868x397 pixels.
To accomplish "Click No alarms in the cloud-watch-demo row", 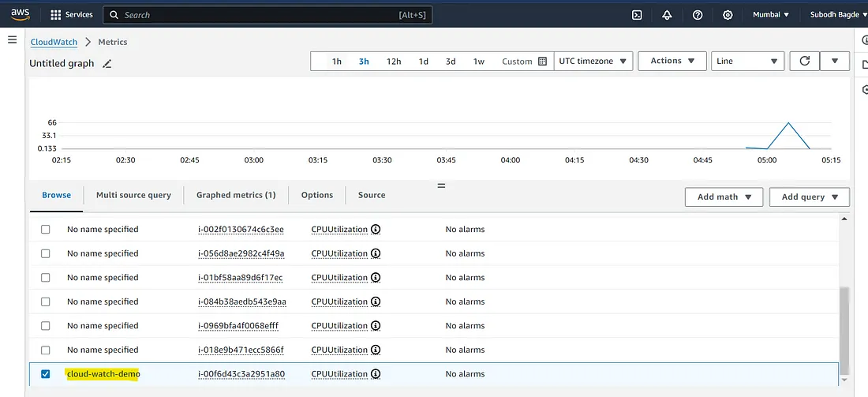I will 465,374.
